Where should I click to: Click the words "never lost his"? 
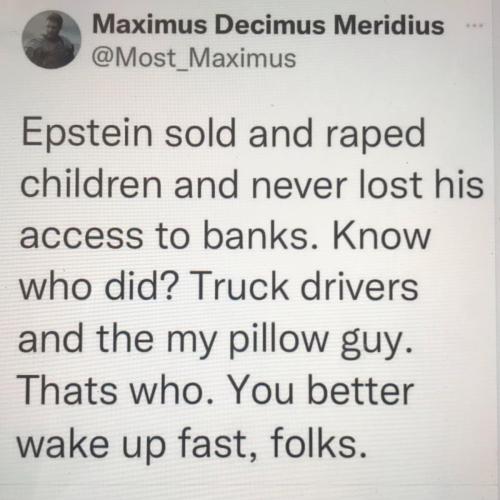367,185
